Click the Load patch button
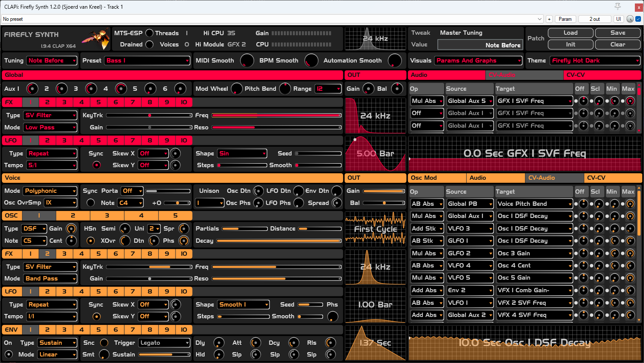The height and width of the screenshot is (363, 644). [571, 33]
